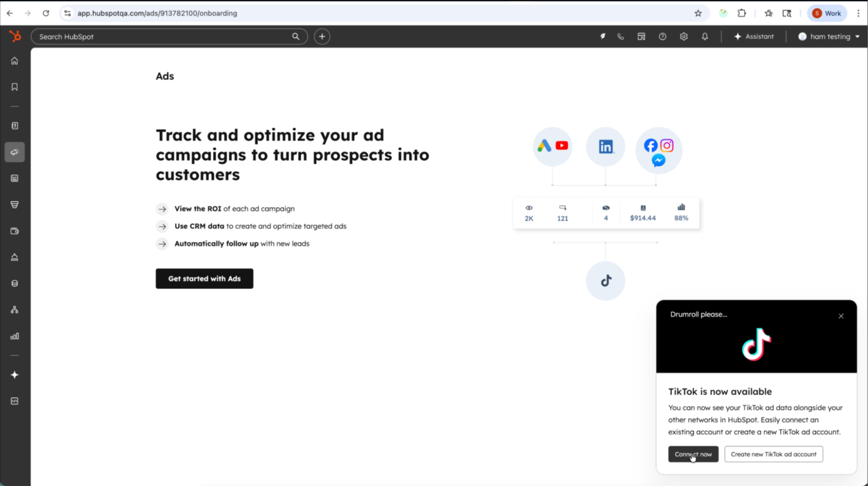Click the browser address bar URL
Image resolution: width=868 pixels, height=486 pixels.
[157, 13]
